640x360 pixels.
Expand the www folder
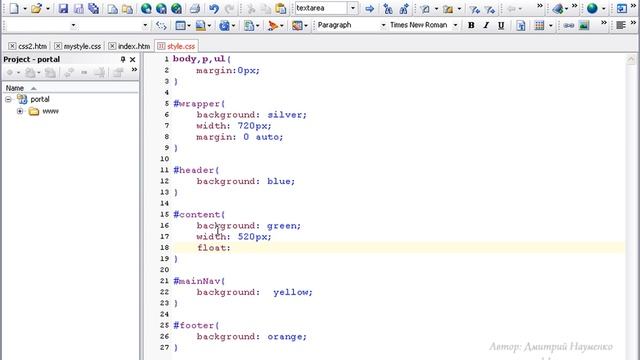coord(20,111)
